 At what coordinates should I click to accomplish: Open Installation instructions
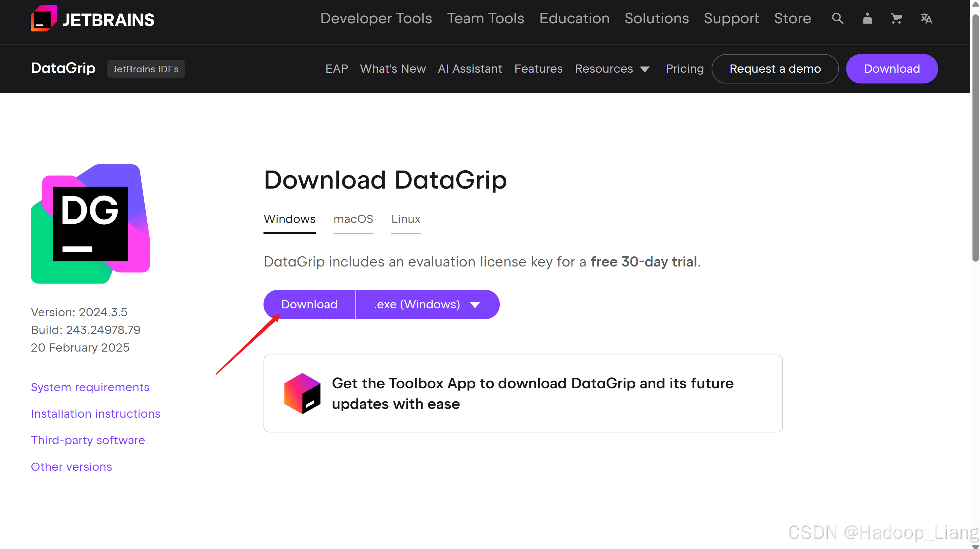point(96,413)
